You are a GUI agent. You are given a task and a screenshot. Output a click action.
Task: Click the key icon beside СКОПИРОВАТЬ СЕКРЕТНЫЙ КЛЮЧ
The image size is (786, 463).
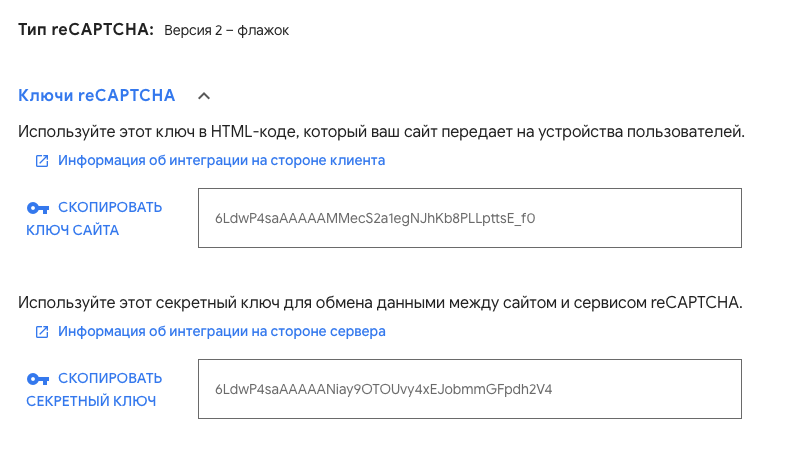[x=38, y=379]
